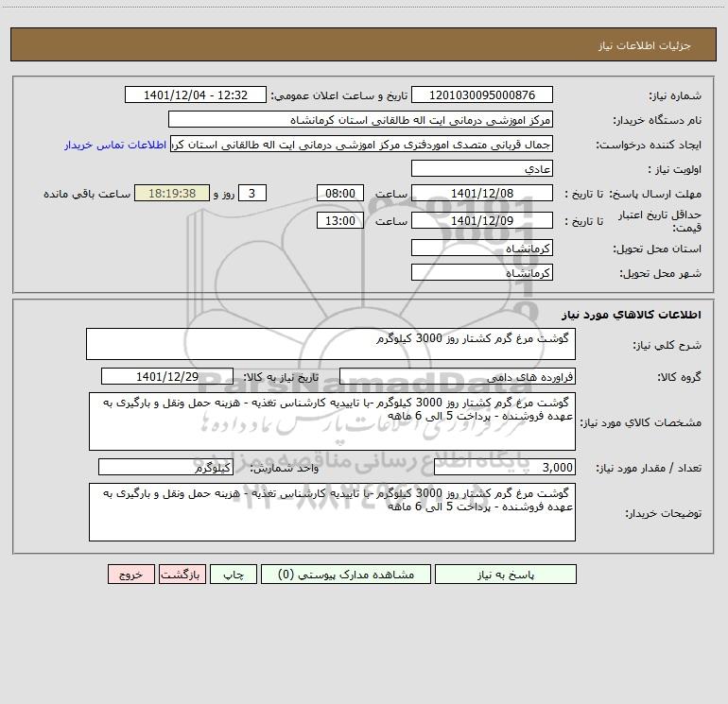Click the price validity time 13:00
The image size is (728, 704).
tap(339, 220)
